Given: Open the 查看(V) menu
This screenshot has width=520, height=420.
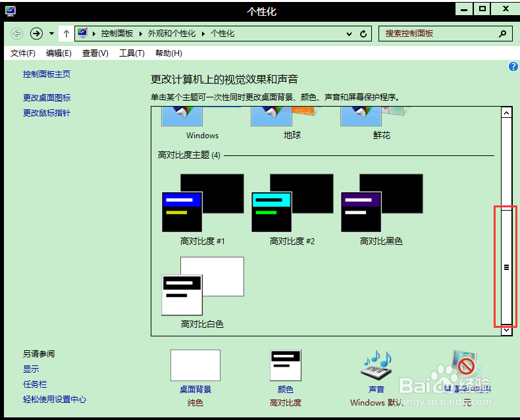Looking at the screenshot, I should click(x=95, y=53).
